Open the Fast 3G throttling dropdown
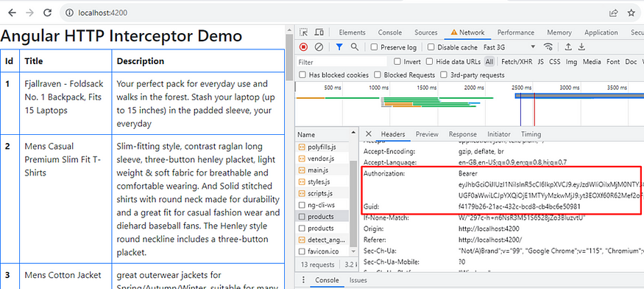This screenshot has width=644, height=289. [x=510, y=47]
